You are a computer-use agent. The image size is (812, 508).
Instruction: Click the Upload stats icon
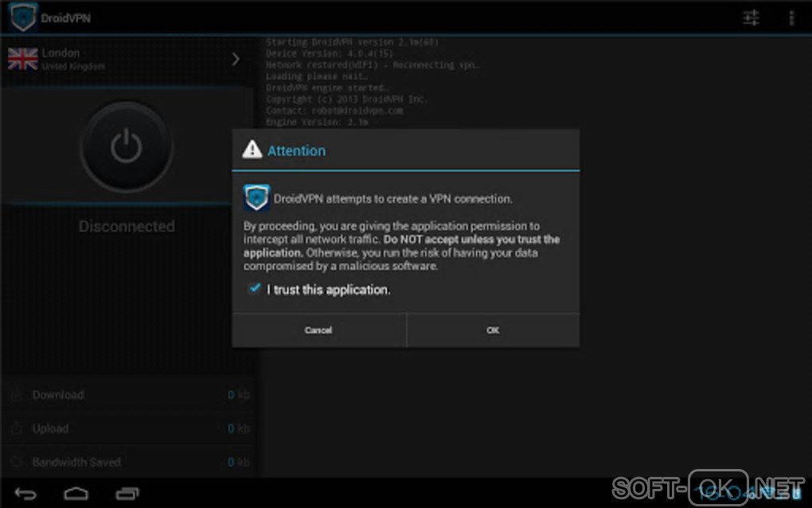[16, 428]
